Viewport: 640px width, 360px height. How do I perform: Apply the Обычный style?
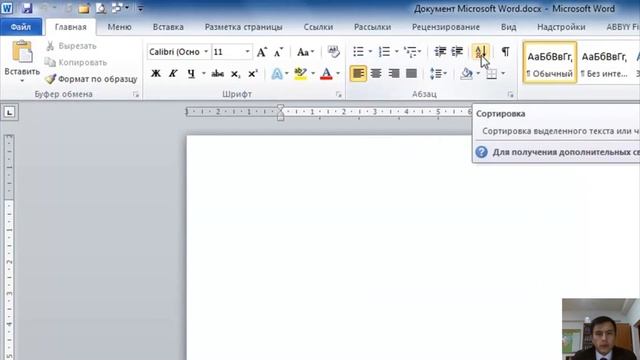550,62
